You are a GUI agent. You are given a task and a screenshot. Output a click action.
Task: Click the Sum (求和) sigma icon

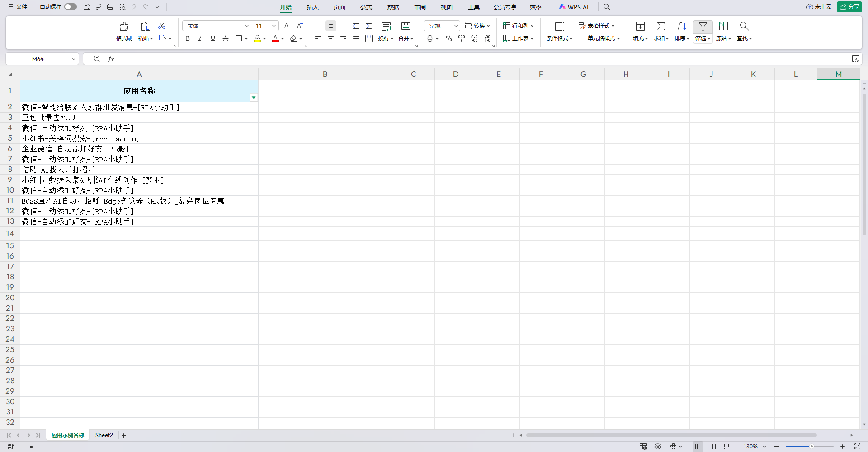pyautogui.click(x=661, y=26)
